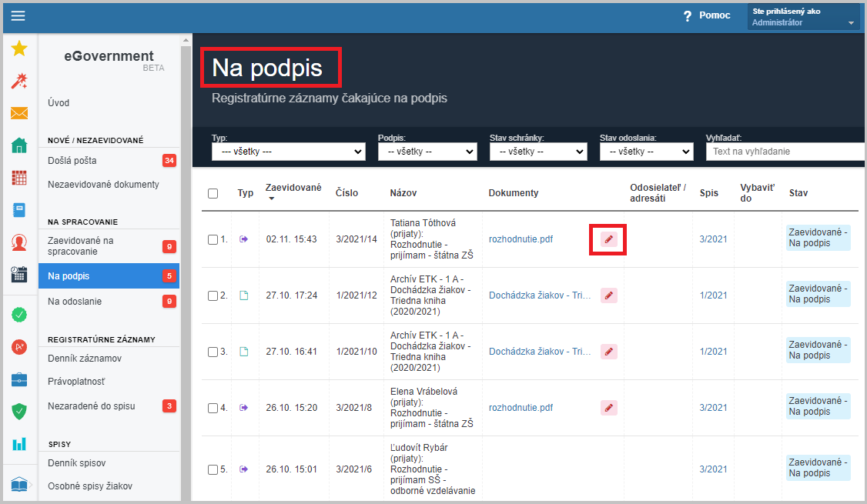Click purple arrow type icon in row 4
Screen dimensions: 867x504
click(x=243, y=408)
